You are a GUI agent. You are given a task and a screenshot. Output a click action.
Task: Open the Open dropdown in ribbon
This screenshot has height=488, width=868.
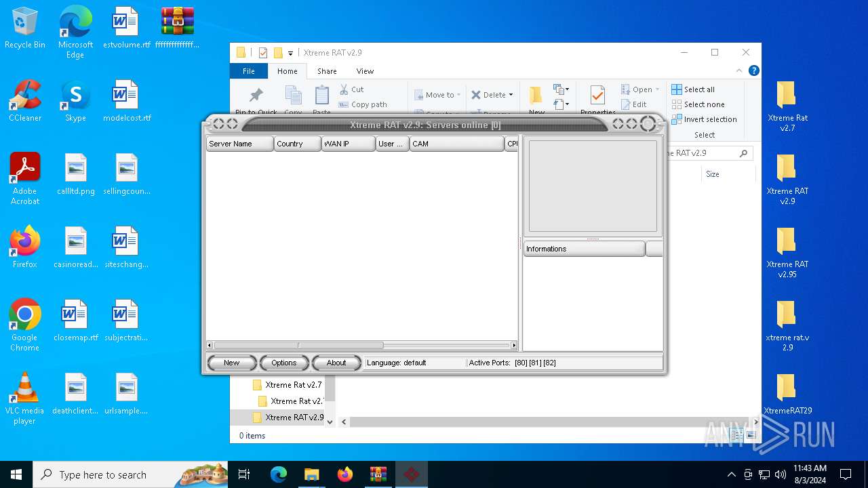point(640,89)
